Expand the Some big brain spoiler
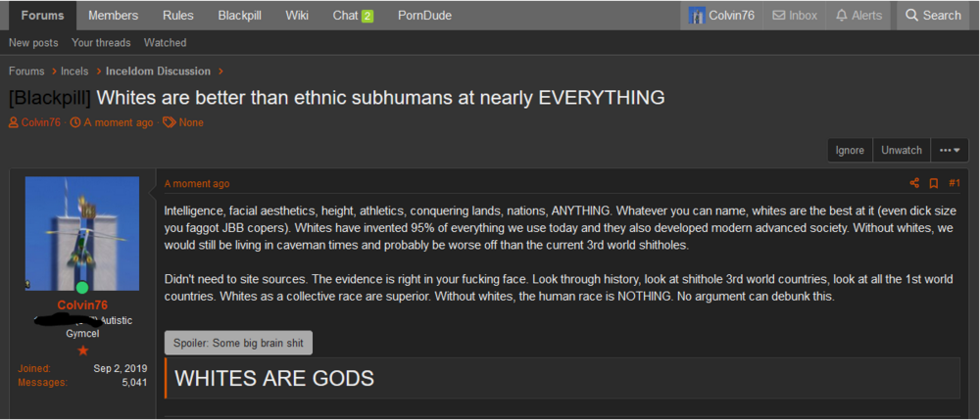Screen dimensions: 980x420 tap(238, 343)
